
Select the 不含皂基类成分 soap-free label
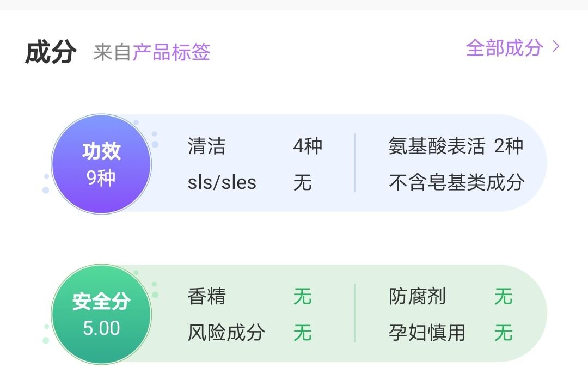tap(456, 182)
